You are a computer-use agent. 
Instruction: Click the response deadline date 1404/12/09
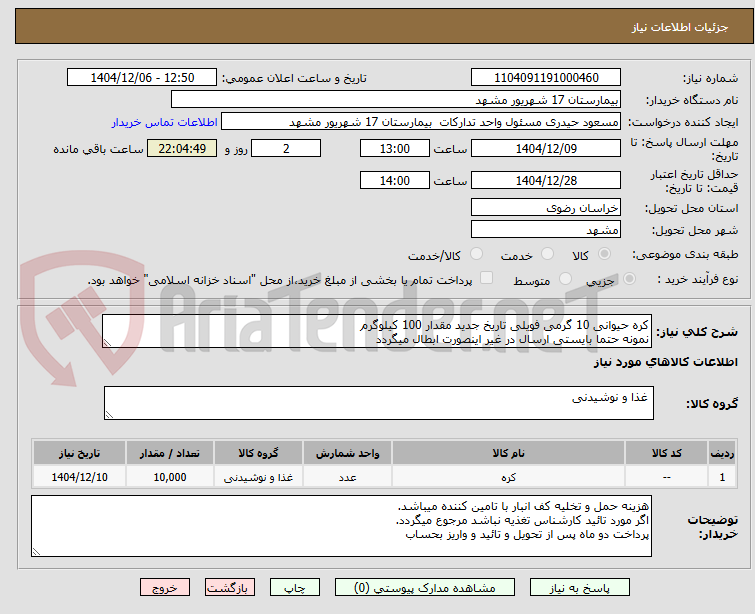546,148
